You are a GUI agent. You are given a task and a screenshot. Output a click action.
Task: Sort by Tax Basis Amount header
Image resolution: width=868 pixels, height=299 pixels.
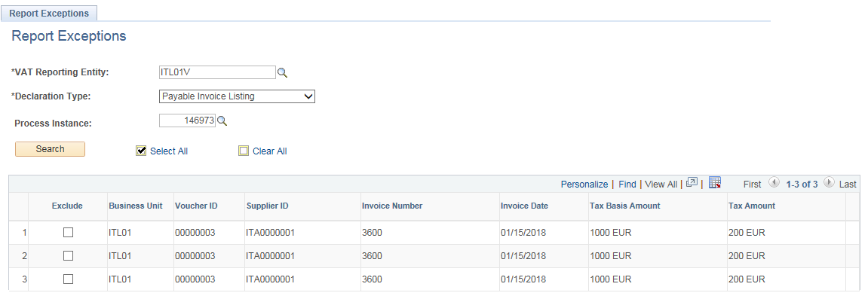[625, 206]
